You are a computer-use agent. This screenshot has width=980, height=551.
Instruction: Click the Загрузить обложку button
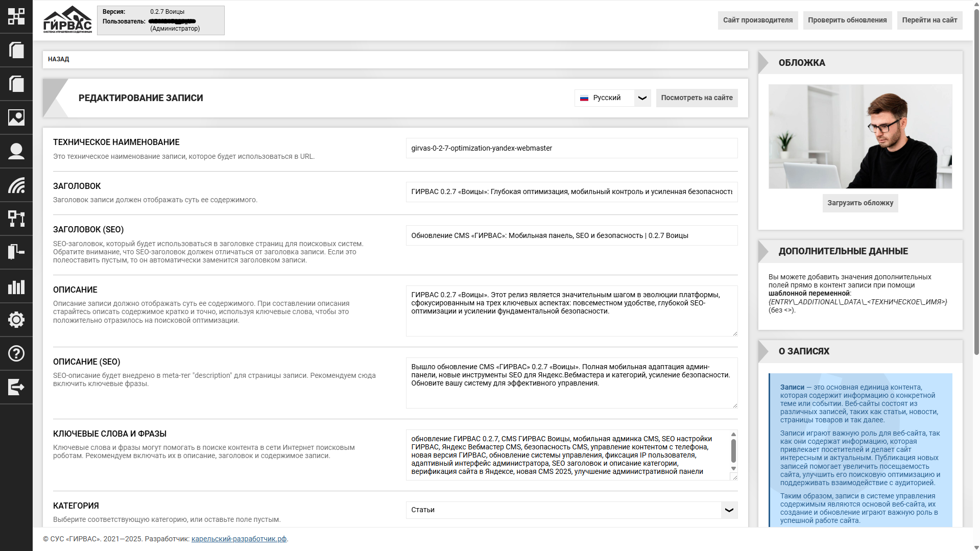[x=860, y=203]
